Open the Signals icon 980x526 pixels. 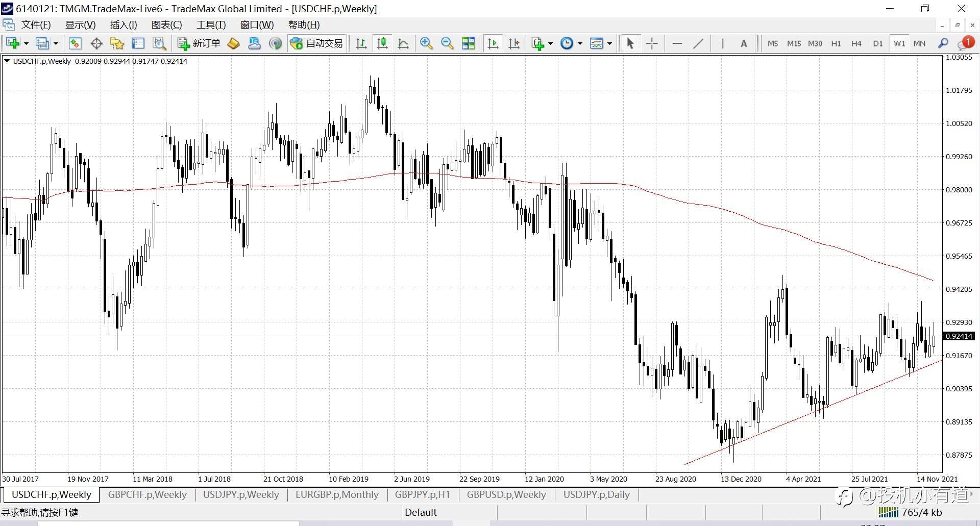tap(275, 43)
